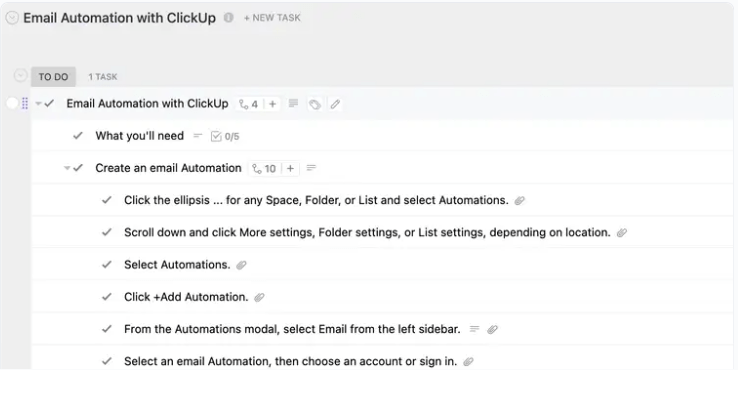Open the Click the ellipsis step

(316, 200)
